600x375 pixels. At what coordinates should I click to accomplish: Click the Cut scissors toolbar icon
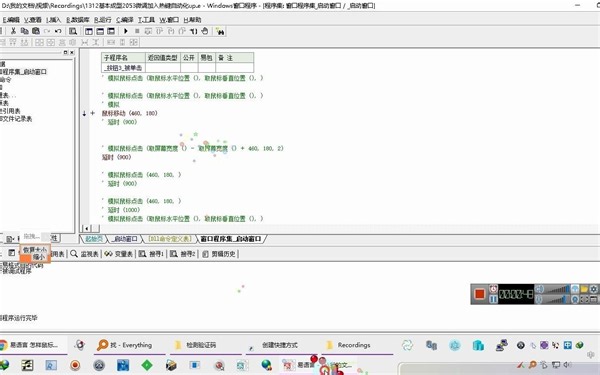[13, 31]
